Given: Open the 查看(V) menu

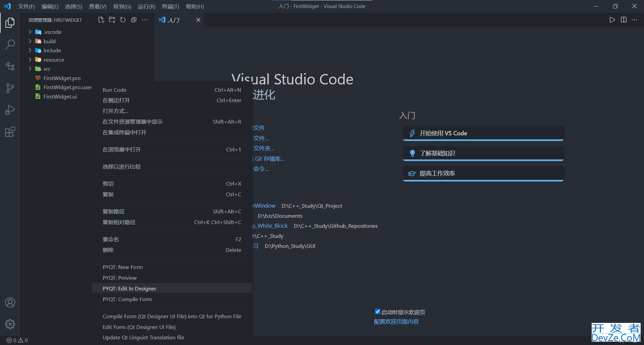Looking at the screenshot, I should click(98, 6).
